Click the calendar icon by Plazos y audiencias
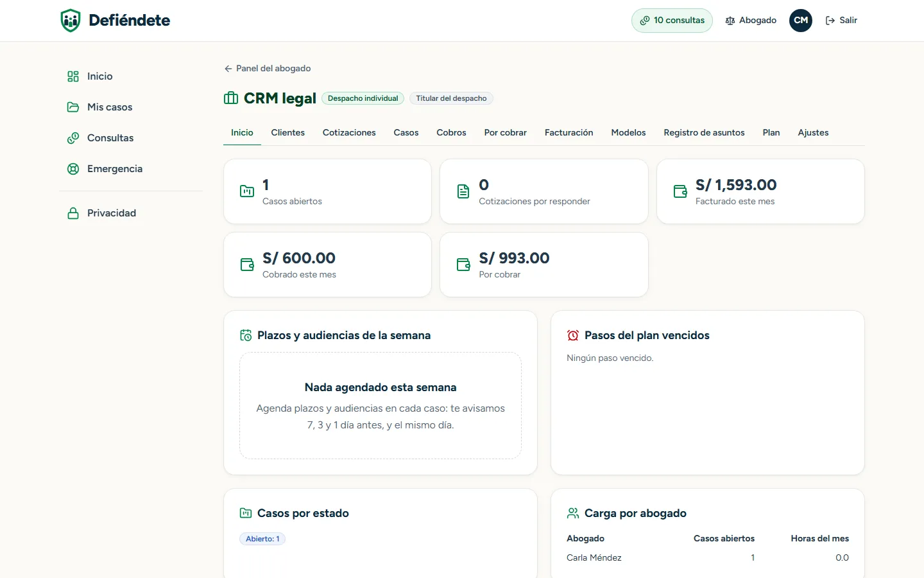Viewport: 924px width, 578px height. [246, 335]
